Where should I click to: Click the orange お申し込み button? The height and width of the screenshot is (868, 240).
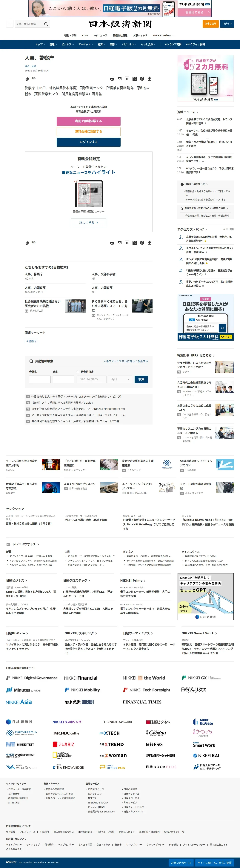tap(210, 24)
